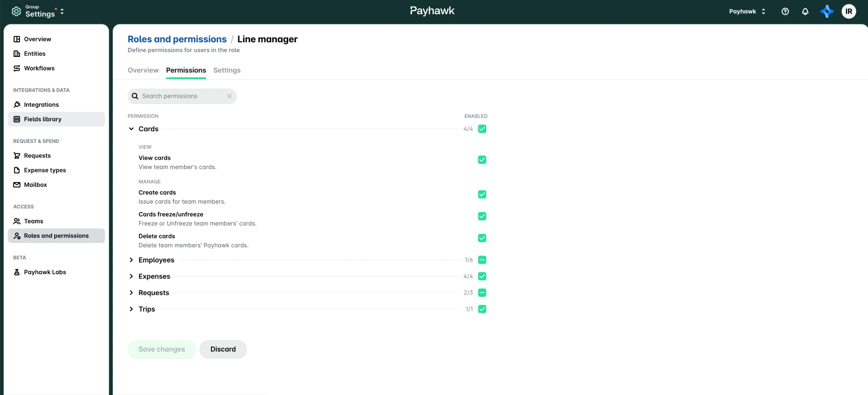Image resolution: width=868 pixels, height=395 pixels.
Task: Click the Integrations plug icon
Action: pos(17,105)
